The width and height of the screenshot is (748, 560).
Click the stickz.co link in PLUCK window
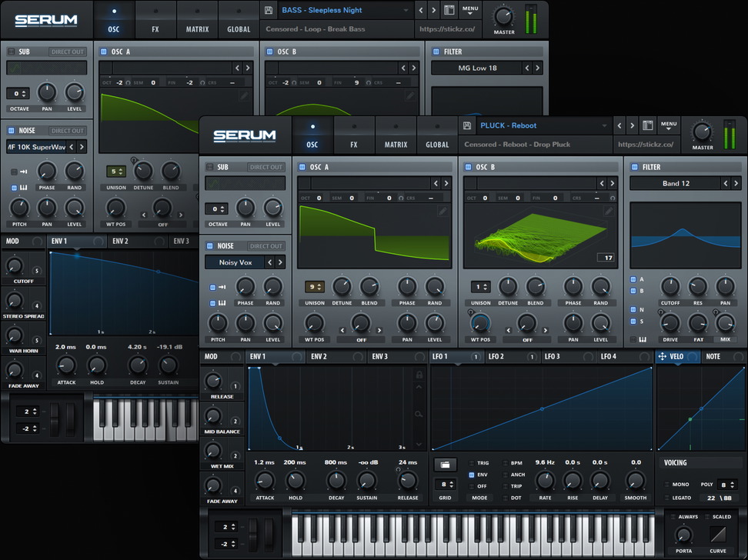point(646,144)
